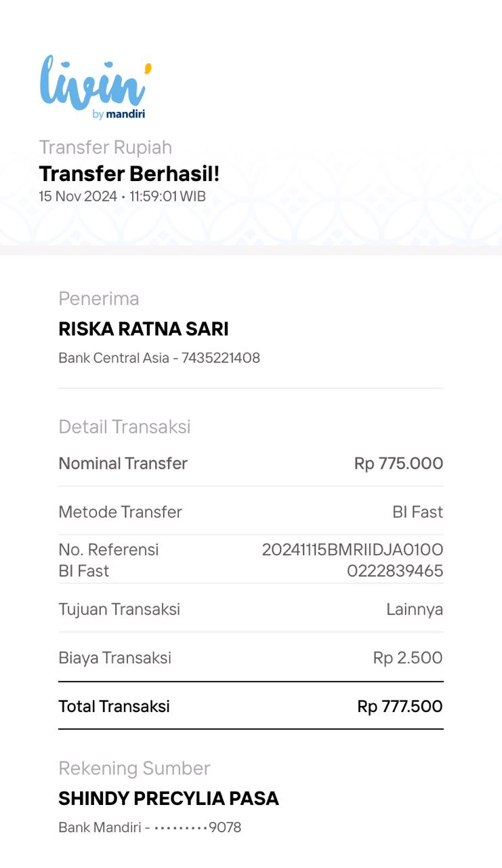
Task: Click the "Penerima" section label
Action: [x=99, y=298]
